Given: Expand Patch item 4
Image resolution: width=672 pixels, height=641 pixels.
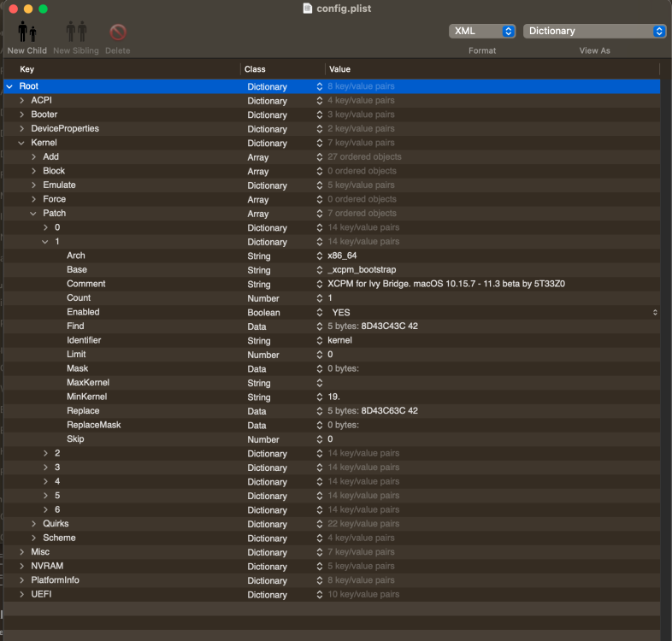Looking at the screenshot, I should (45, 482).
